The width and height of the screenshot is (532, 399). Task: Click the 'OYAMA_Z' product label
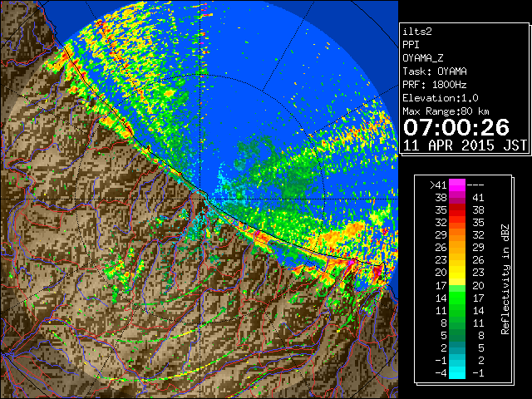point(423,58)
